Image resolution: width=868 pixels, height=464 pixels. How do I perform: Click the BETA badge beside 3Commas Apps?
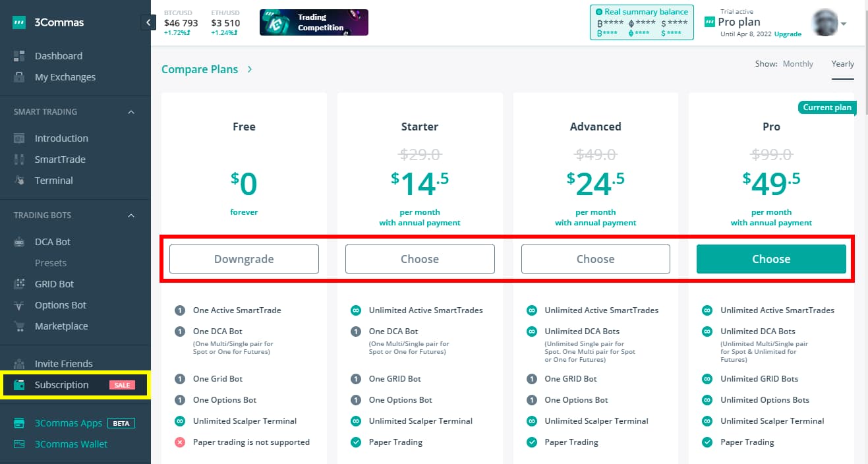coord(121,423)
